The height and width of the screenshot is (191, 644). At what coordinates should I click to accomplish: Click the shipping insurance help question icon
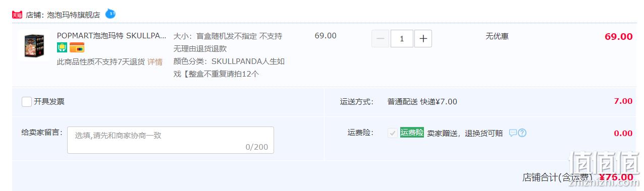pyautogui.click(x=522, y=133)
